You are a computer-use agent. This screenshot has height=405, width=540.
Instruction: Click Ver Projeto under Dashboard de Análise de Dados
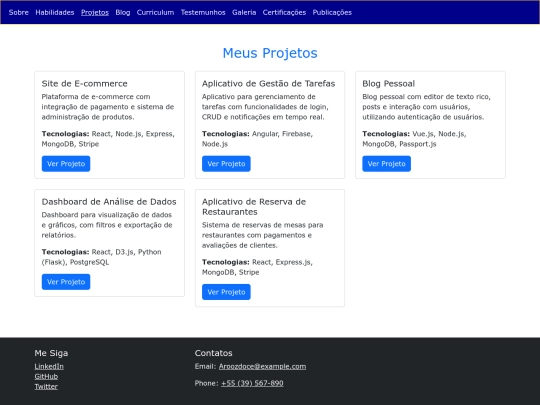pyautogui.click(x=66, y=282)
